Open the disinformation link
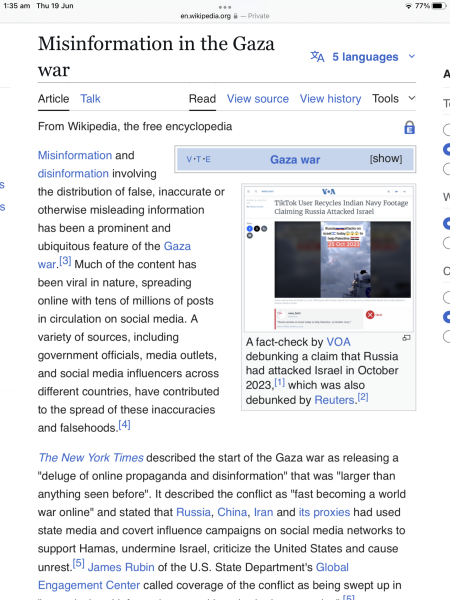The width and height of the screenshot is (450, 600). click(x=73, y=173)
